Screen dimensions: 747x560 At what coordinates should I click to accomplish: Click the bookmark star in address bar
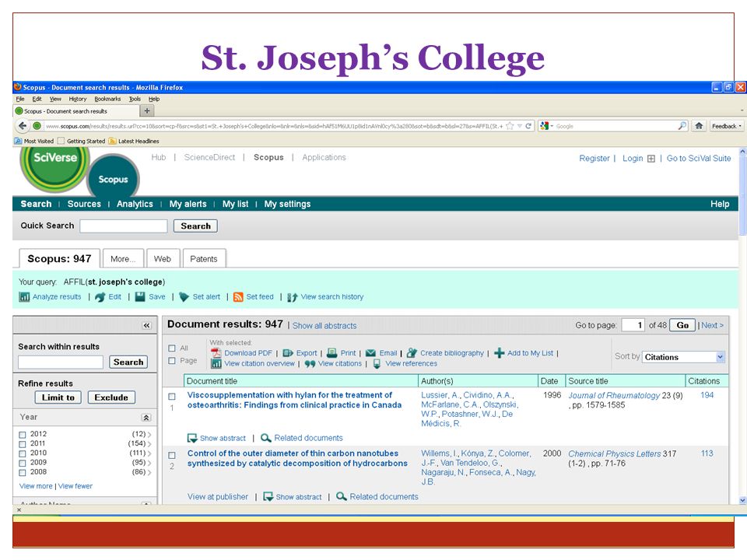[510, 126]
